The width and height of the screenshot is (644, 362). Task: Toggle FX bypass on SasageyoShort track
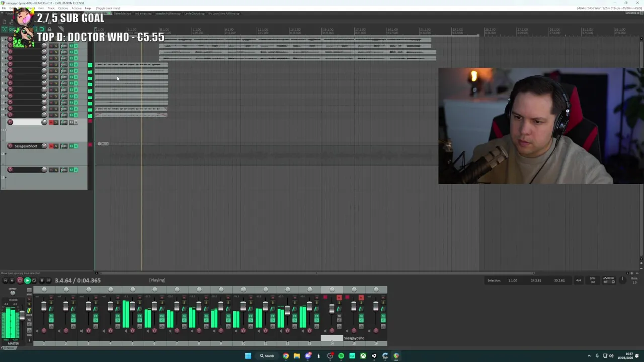(76, 146)
